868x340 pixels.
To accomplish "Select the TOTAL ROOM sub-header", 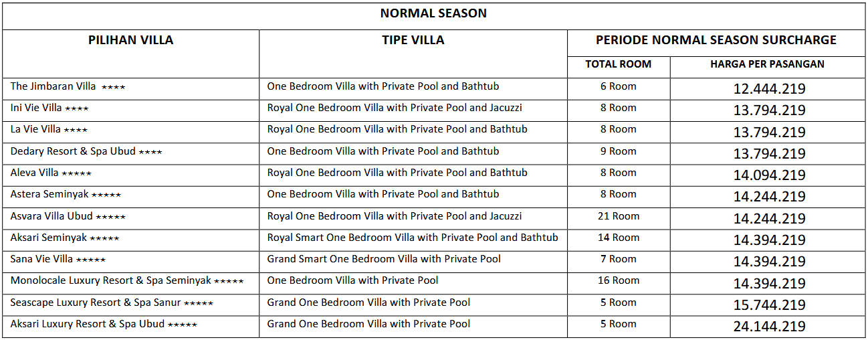I will point(618,64).
